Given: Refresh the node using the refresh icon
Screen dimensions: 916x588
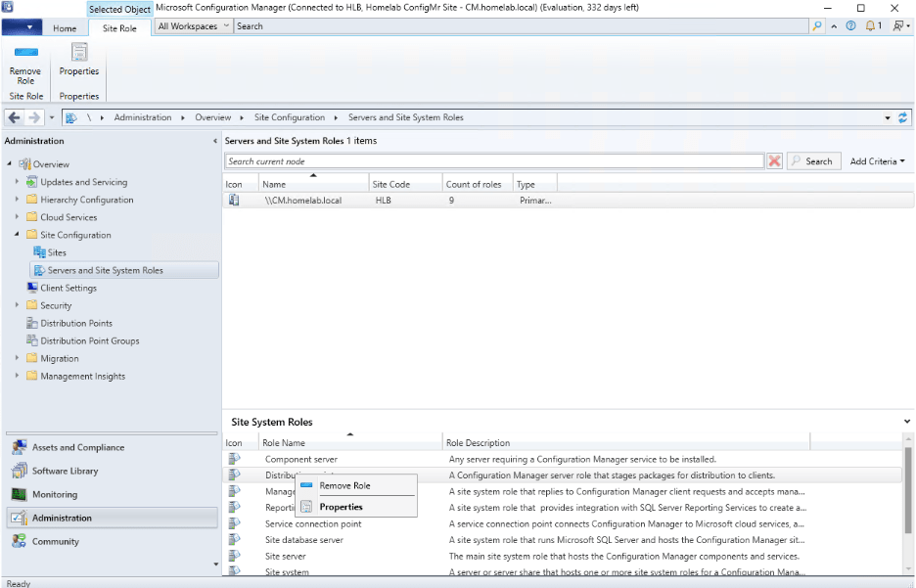Looking at the screenshot, I should pyautogui.click(x=901, y=117).
